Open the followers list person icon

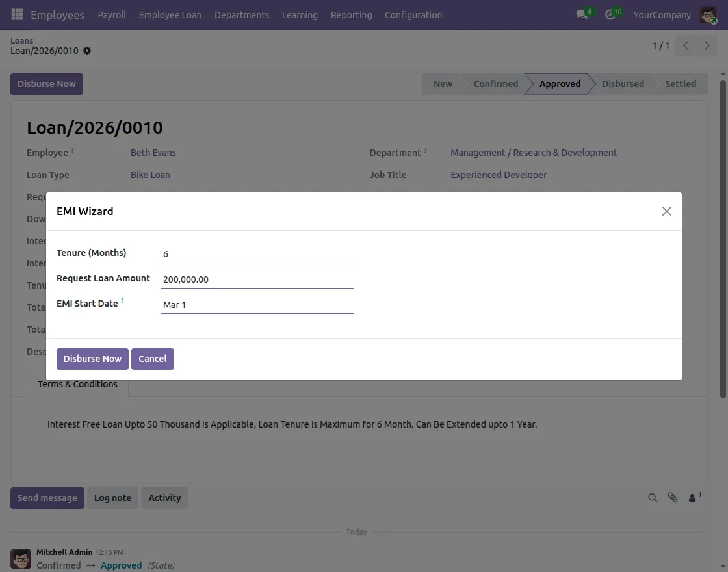point(692,497)
